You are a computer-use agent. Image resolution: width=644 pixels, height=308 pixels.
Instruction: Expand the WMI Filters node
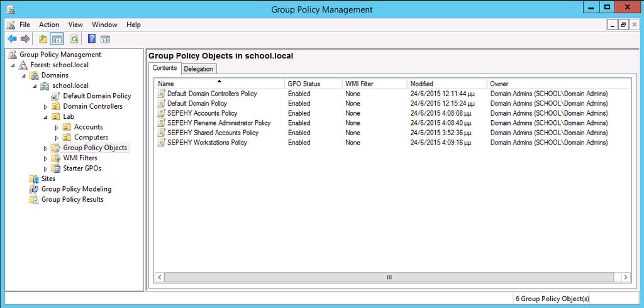tap(45, 158)
